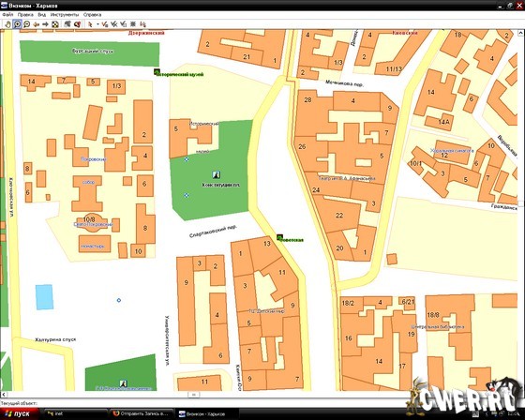Click the Центральная библиотека label
Screen dimensions: 525x420
point(439,326)
